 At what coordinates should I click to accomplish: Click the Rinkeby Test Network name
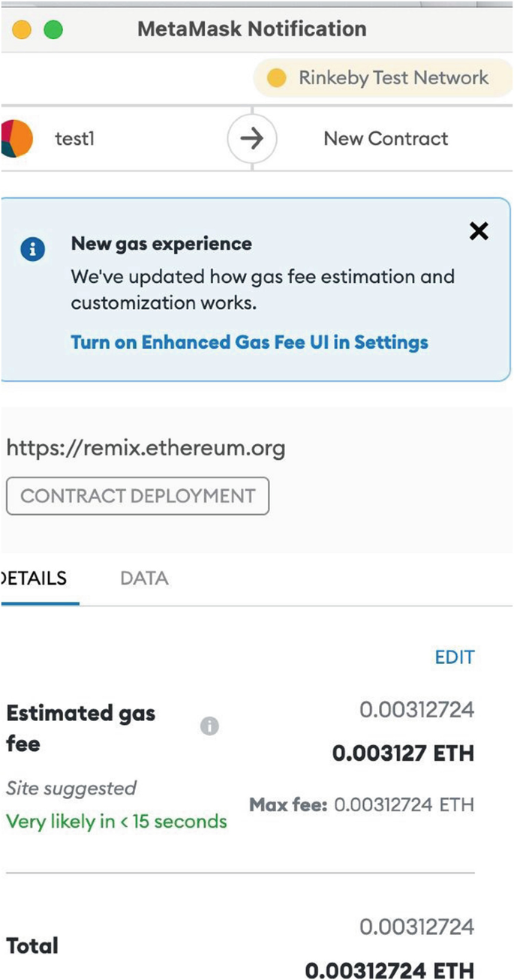point(393,78)
